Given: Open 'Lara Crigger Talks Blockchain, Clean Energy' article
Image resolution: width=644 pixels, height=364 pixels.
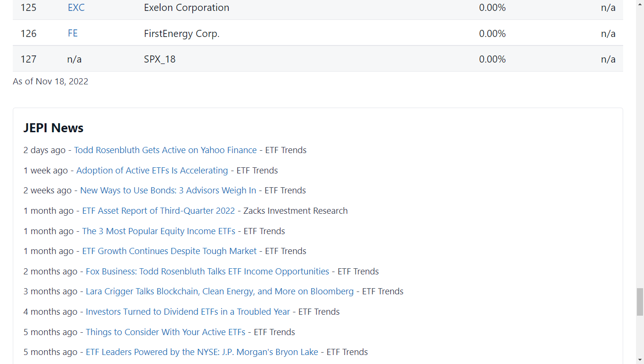Looking at the screenshot, I should coord(220,291).
